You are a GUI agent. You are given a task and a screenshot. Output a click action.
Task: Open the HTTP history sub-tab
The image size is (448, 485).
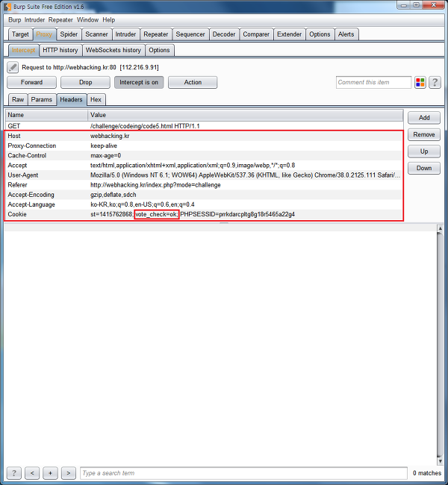click(60, 50)
